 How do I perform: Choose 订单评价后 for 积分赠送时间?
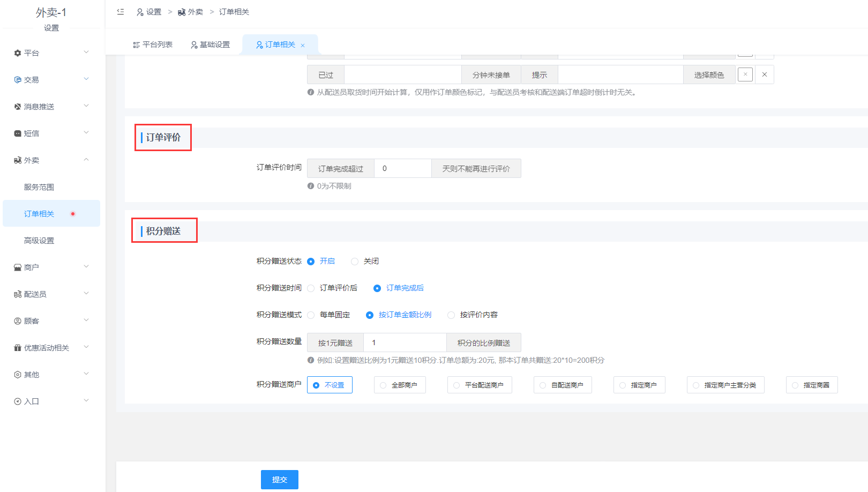point(332,288)
